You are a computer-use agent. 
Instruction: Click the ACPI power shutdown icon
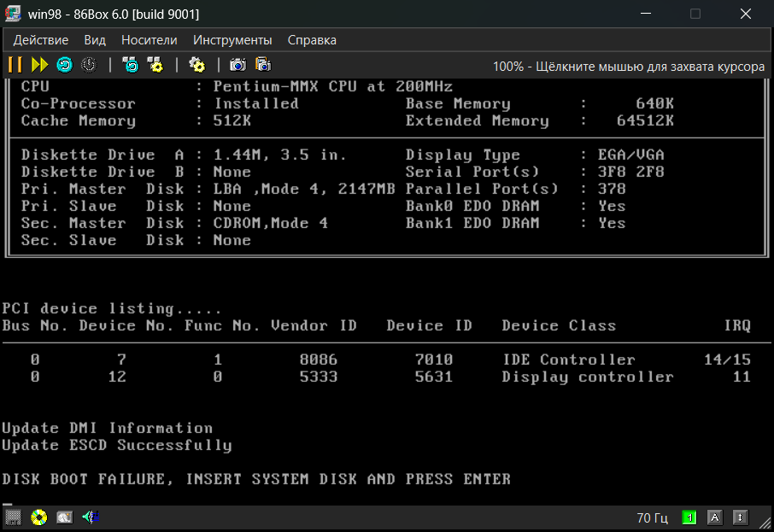[x=89, y=65]
